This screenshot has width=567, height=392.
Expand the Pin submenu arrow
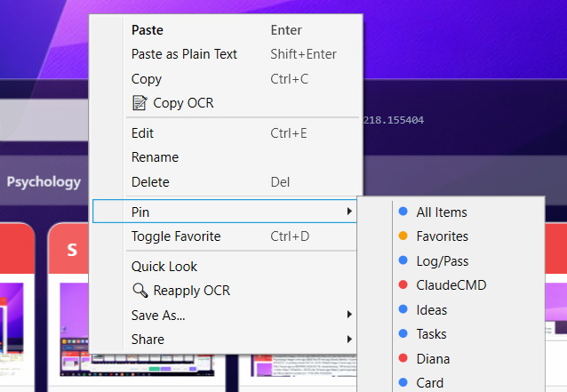350,212
